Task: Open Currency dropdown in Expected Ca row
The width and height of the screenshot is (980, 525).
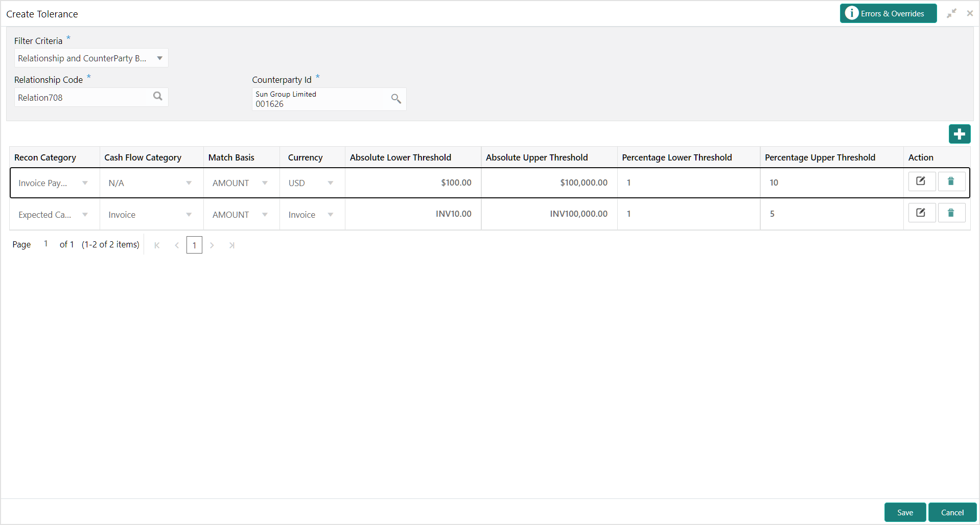Action: click(x=331, y=215)
